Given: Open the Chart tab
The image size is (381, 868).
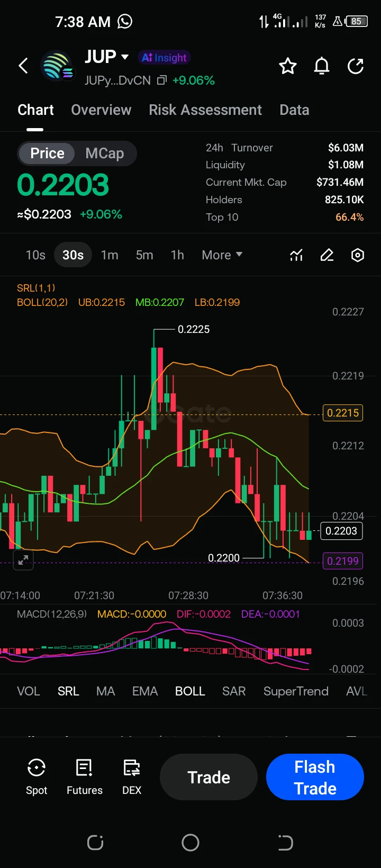Looking at the screenshot, I should [35, 110].
